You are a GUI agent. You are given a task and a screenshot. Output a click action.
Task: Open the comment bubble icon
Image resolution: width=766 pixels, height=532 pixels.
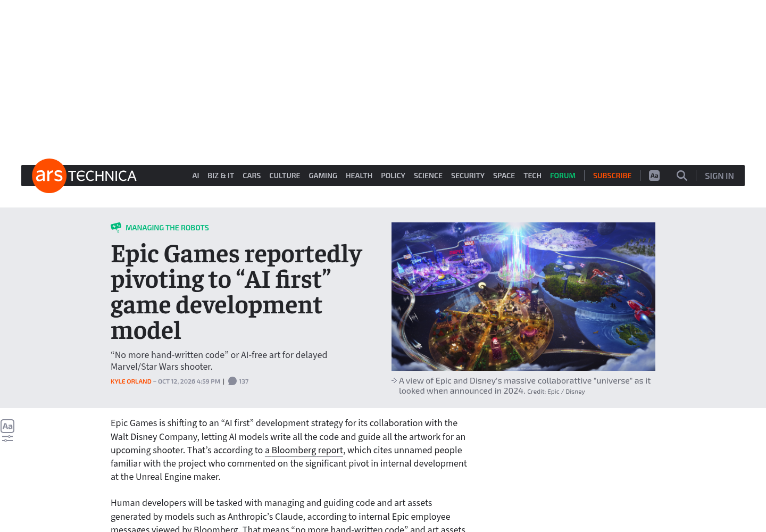[232, 381]
